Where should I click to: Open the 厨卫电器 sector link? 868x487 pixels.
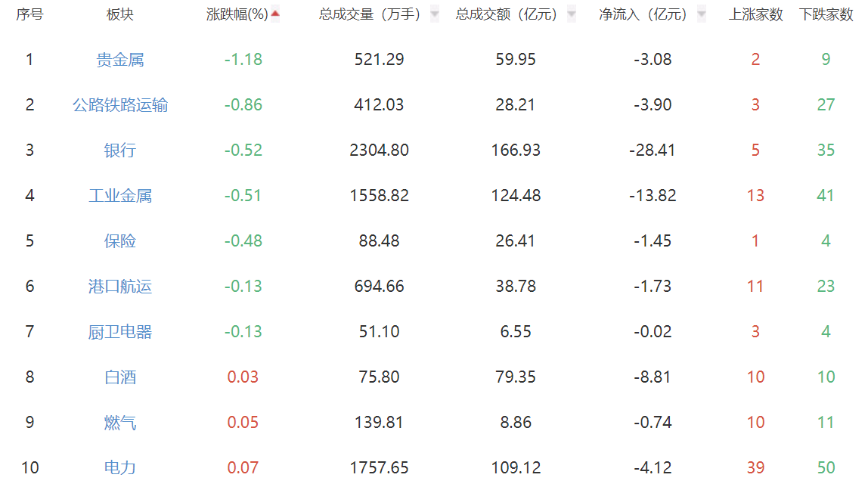pos(120,332)
